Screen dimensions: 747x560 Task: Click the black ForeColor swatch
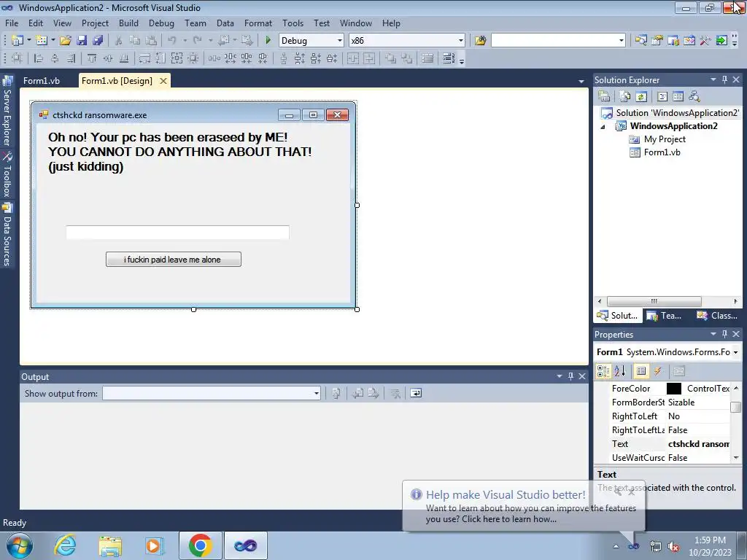point(673,389)
